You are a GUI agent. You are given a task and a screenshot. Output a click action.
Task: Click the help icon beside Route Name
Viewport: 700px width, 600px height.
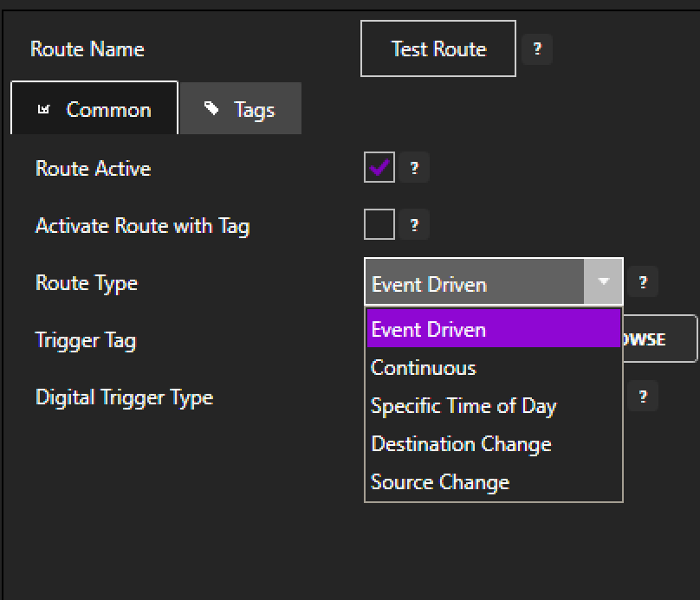[537, 49]
